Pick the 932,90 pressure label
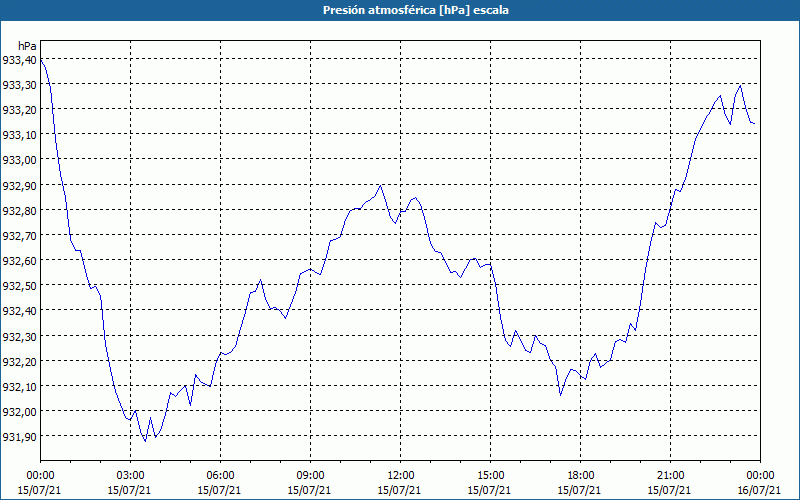Image resolution: width=800 pixels, height=500 pixels. point(19,185)
